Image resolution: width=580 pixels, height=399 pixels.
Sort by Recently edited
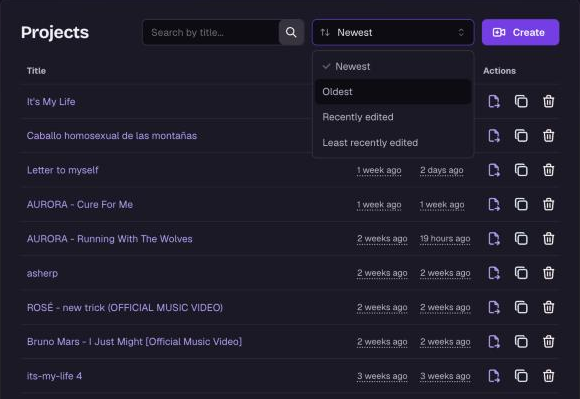393,117
